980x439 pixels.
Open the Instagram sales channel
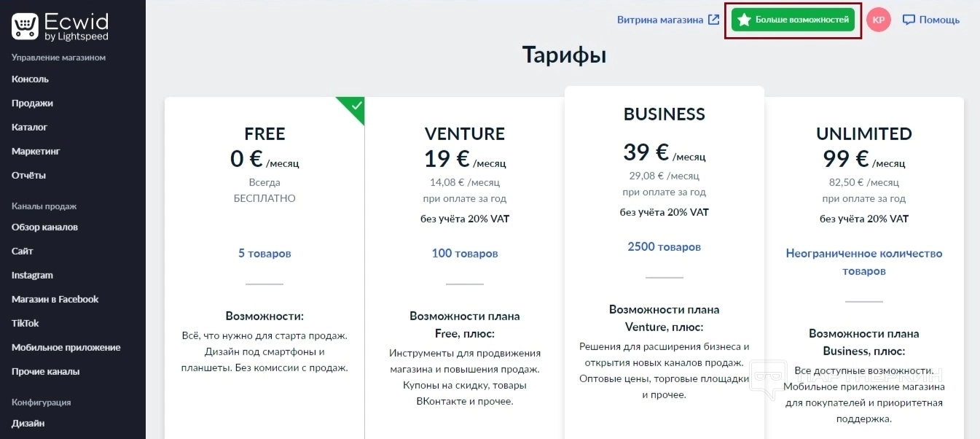coord(32,275)
